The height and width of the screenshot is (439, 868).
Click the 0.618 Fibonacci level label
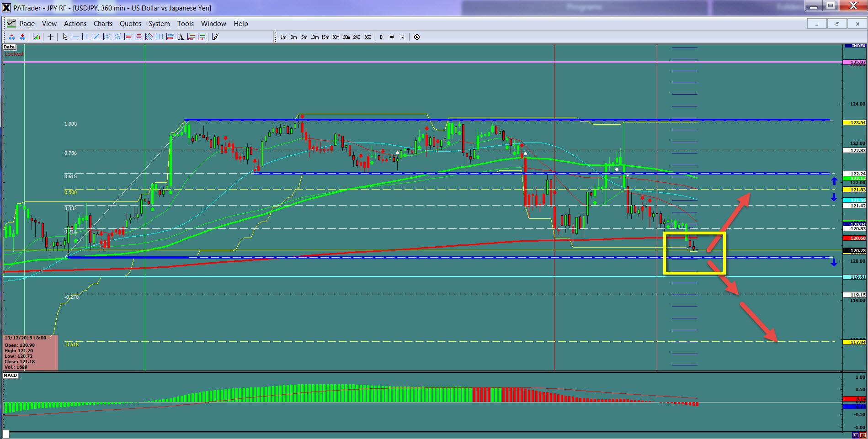tap(70, 176)
